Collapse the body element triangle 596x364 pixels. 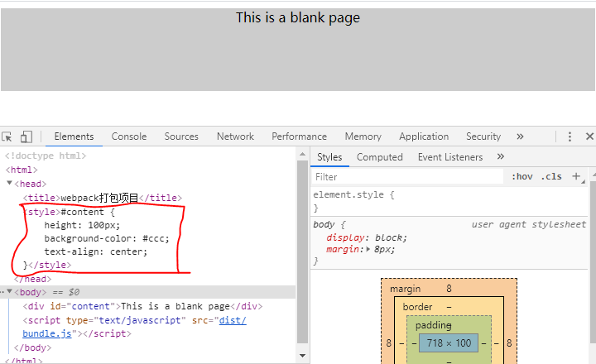[9, 291]
